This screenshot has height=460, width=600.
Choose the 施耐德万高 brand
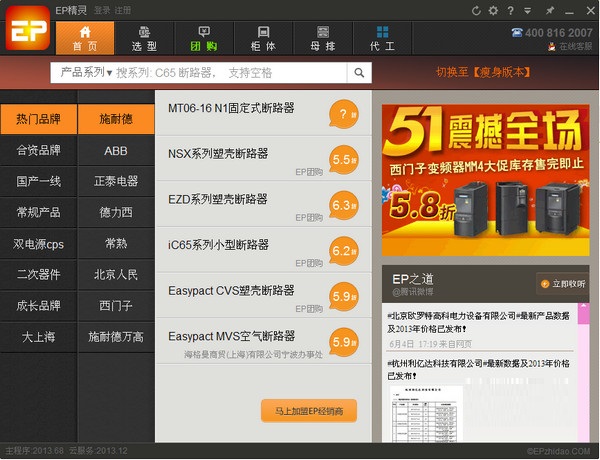(116, 337)
